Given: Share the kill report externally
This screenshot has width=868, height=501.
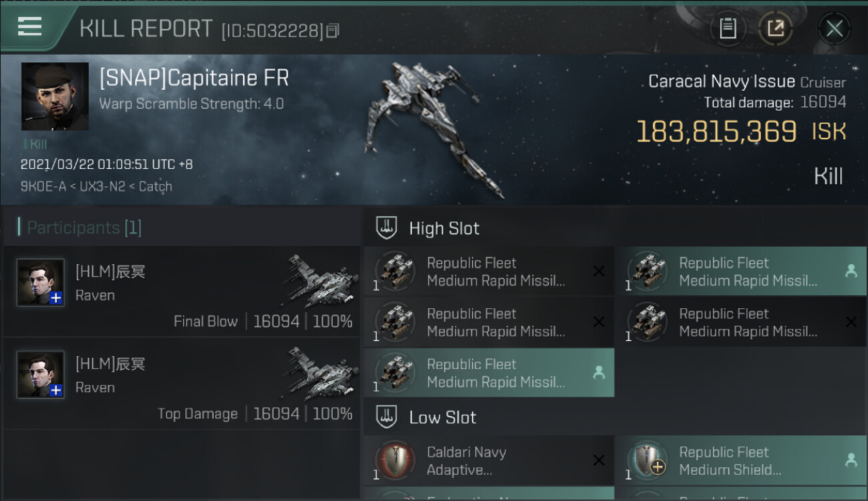Looking at the screenshot, I should coord(775,29).
